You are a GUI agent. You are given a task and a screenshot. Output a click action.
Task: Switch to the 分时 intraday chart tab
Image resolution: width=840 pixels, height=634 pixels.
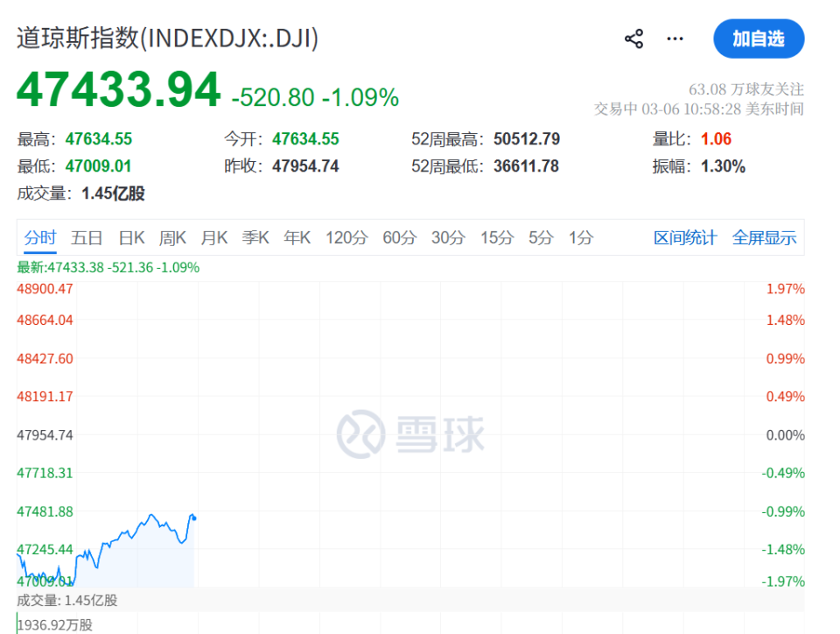tap(38, 236)
